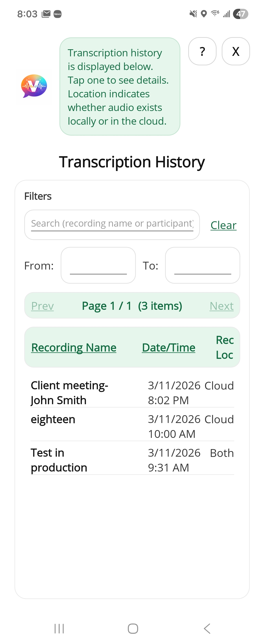Open the From date picker field
The image size is (264, 644).
tap(98, 265)
